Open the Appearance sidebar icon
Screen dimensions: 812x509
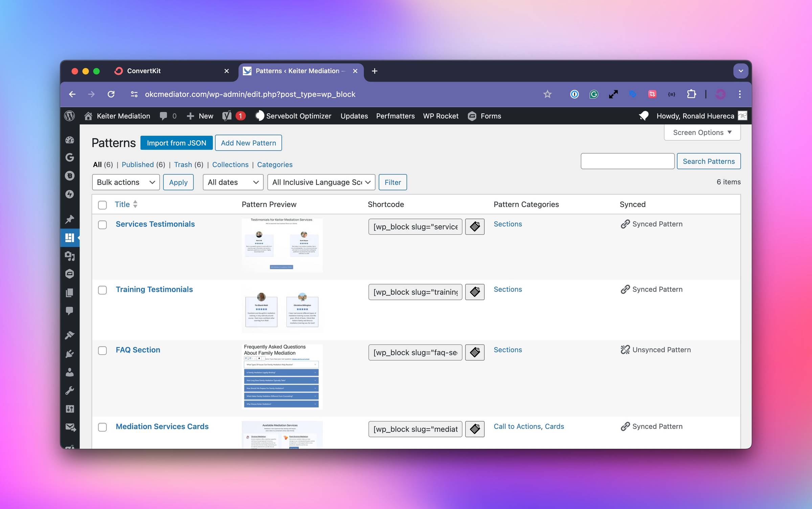[70, 335]
